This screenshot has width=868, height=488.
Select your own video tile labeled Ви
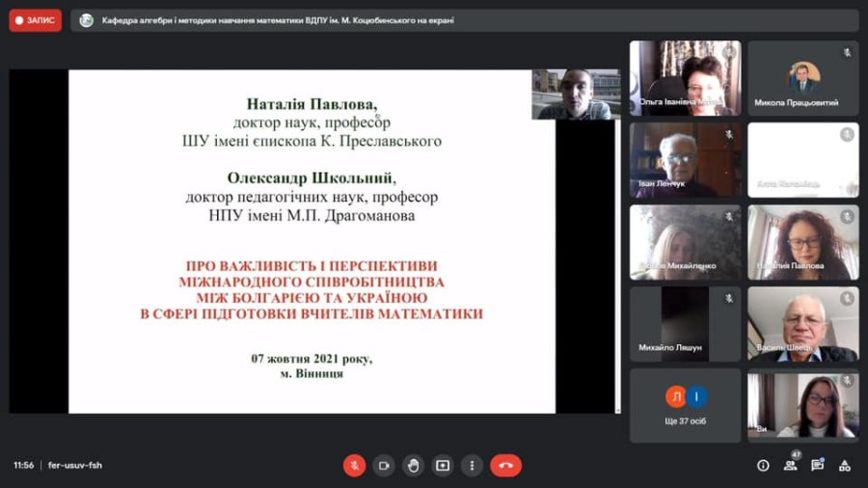(803, 406)
